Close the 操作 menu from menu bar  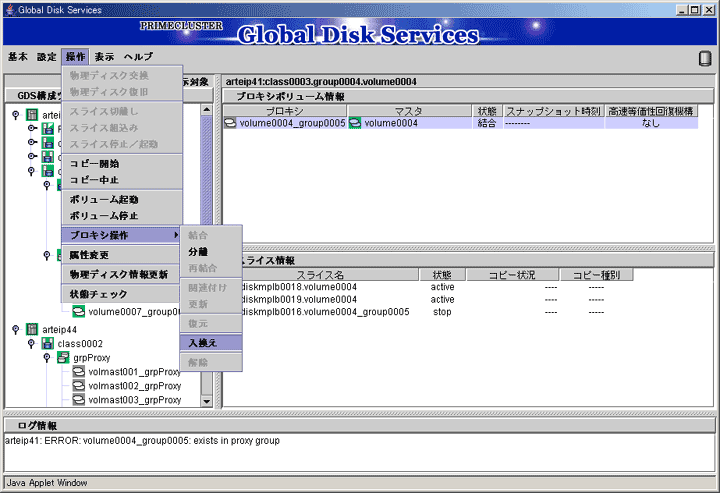tap(75, 56)
